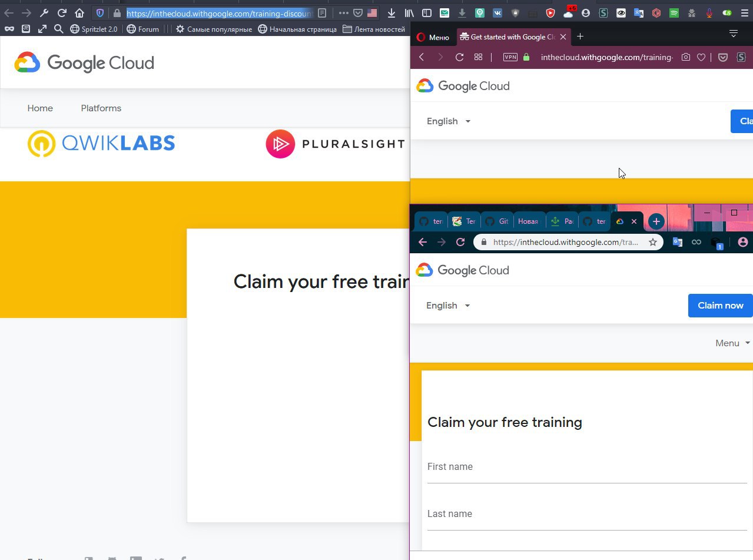Screen dimensions: 753x560
Task: Click Firefox address bar URL
Action: pos(219,13)
